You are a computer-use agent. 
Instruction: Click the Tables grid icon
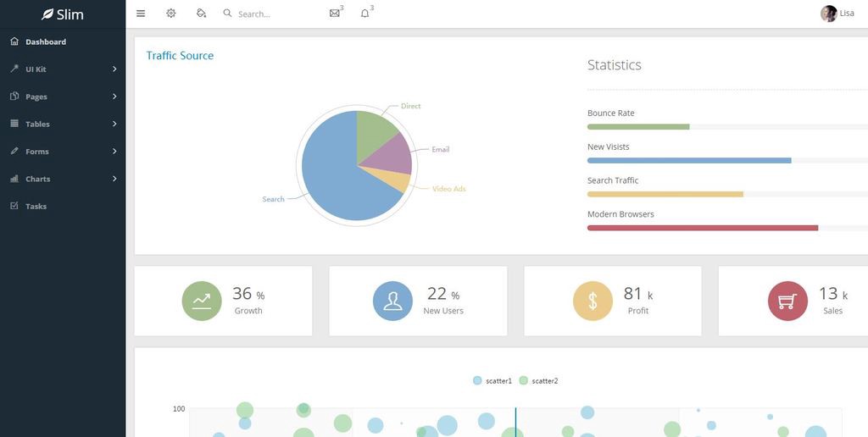click(x=14, y=124)
